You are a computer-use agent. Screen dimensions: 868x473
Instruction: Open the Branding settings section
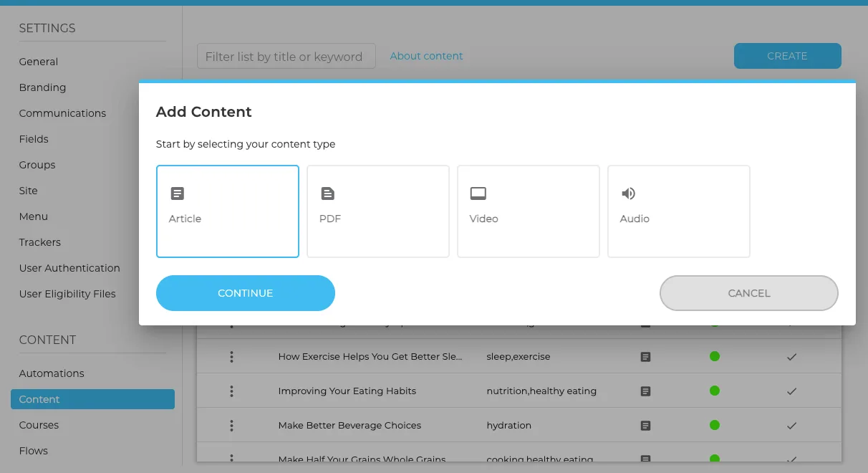point(42,87)
